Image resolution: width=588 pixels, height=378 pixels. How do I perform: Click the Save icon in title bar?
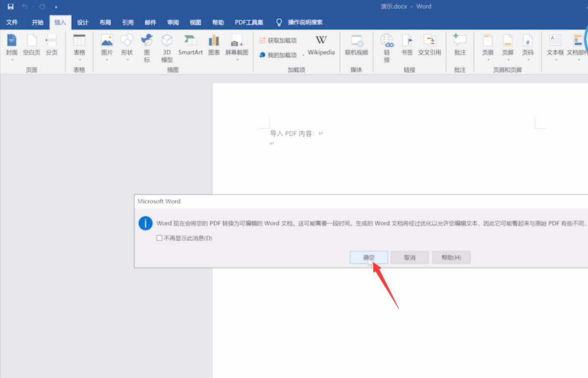pyautogui.click(x=11, y=6)
